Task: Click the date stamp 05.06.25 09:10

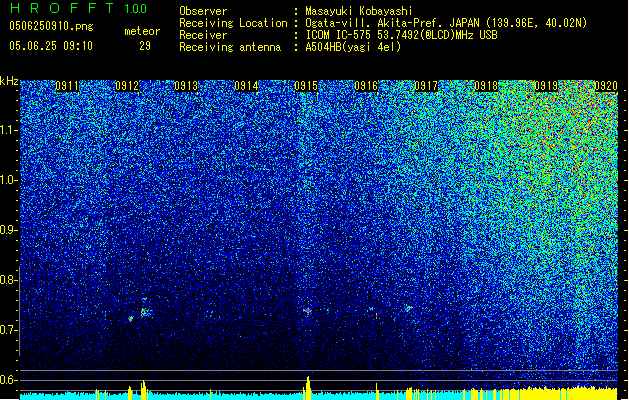Action: [x=51, y=46]
